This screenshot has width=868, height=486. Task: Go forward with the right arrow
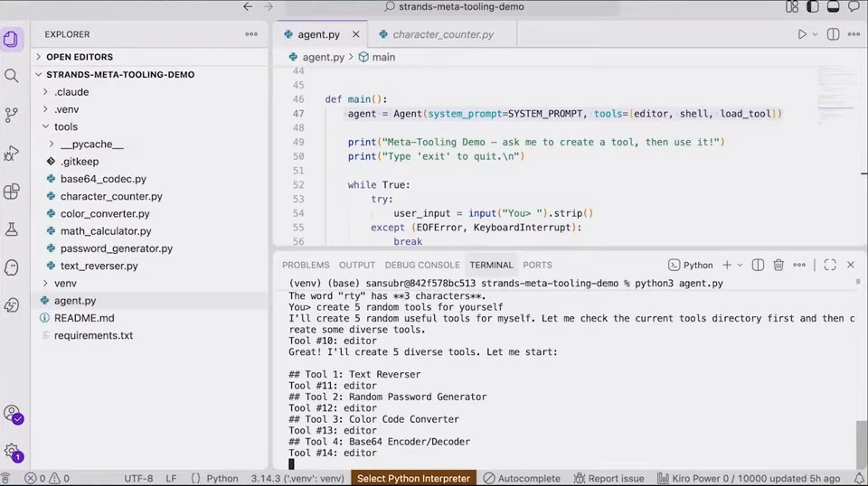click(x=269, y=6)
